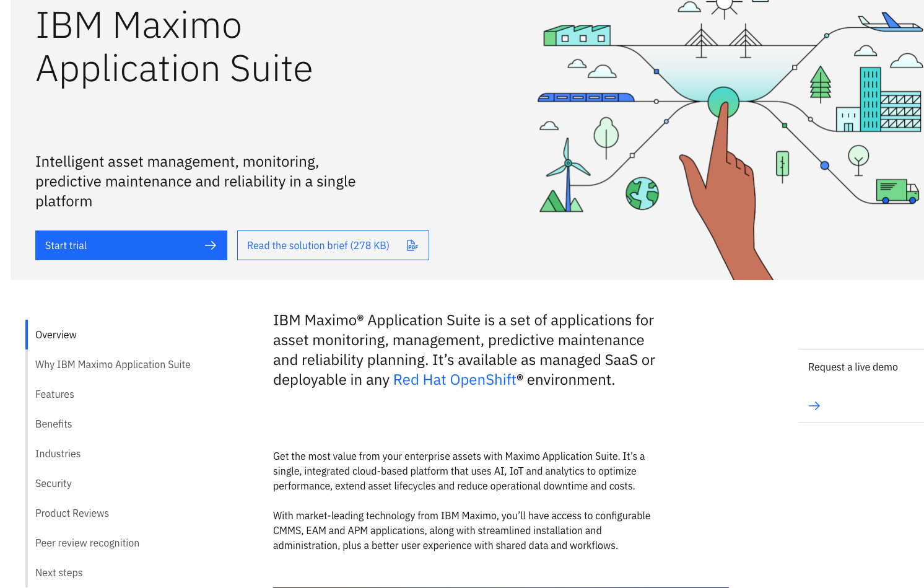Screen dimensions: 924x588
Task: Open the Security section link
Action: tap(53, 483)
